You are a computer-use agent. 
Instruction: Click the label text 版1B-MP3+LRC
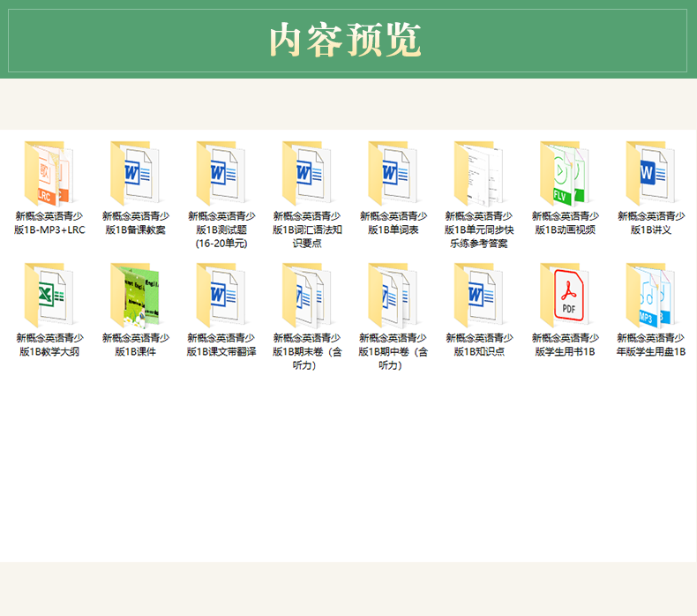point(49,230)
